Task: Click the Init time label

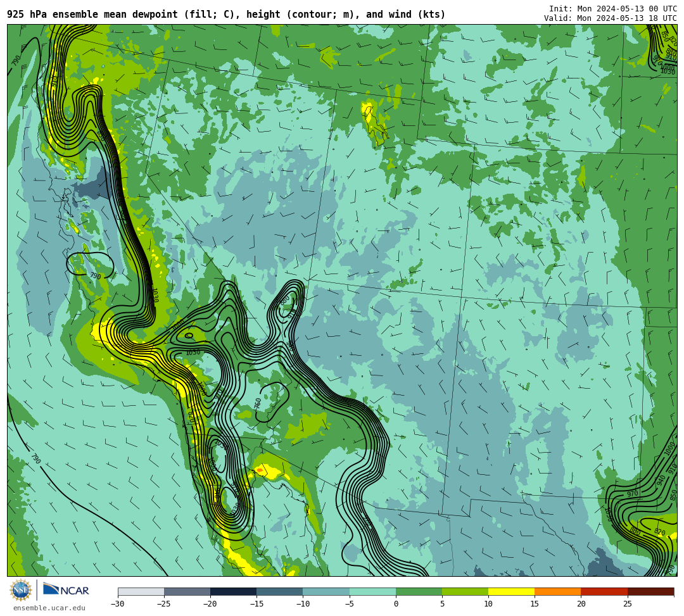Action: click(x=613, y=9)
